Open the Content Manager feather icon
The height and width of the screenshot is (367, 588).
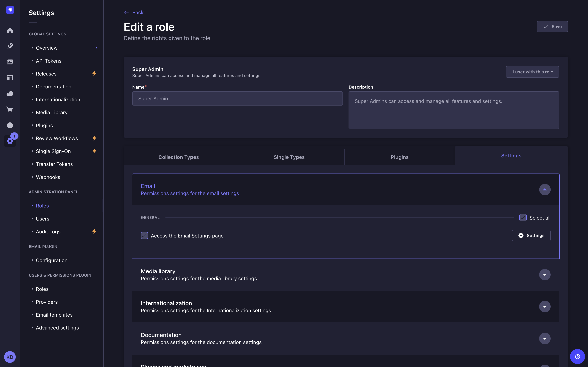(x=10, y=46)
